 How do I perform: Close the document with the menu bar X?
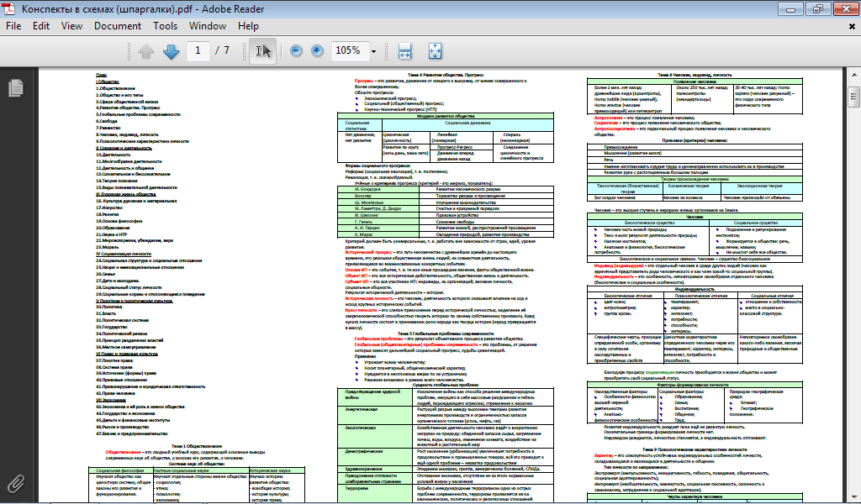(853, 26)
